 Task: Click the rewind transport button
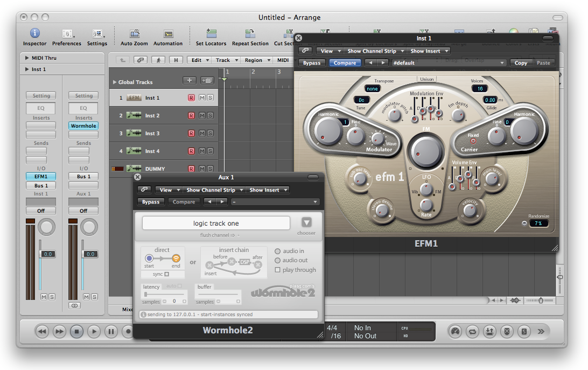[x=43, y=331]
